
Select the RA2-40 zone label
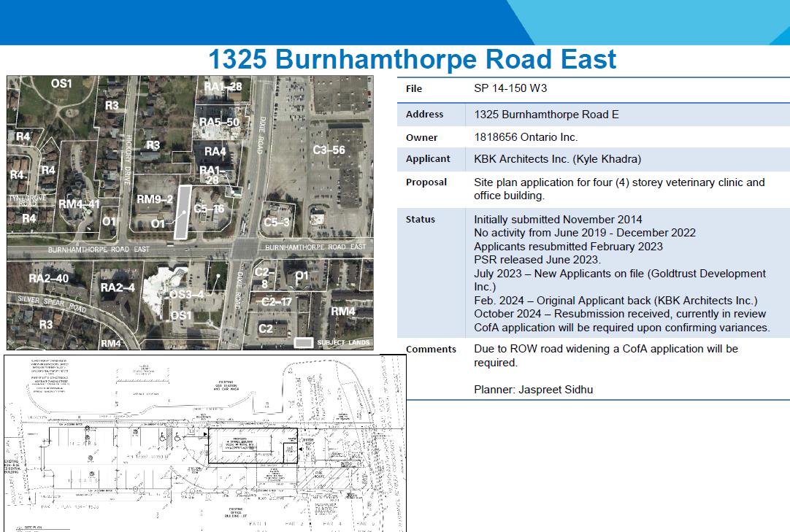tap(48, 278)
